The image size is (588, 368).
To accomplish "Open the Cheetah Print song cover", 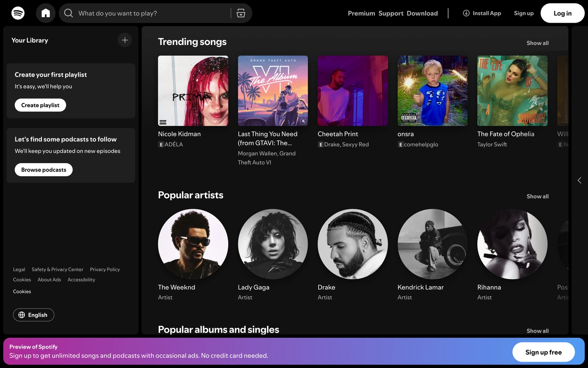I will (x=353, y=91).
